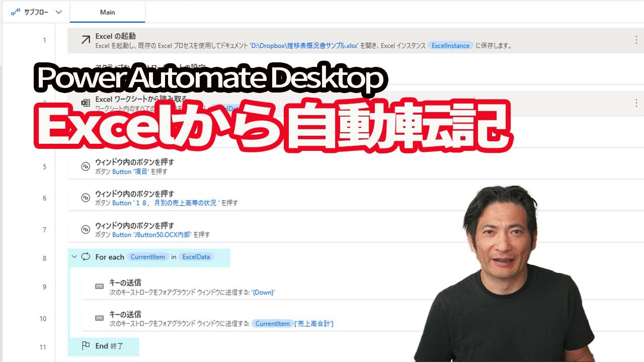This screenshot has height=362, width=644.
Task: Open the file path 'D:\Dropbox\推移表概況書サンプル.xlsx' link
Action: (304, 46)
